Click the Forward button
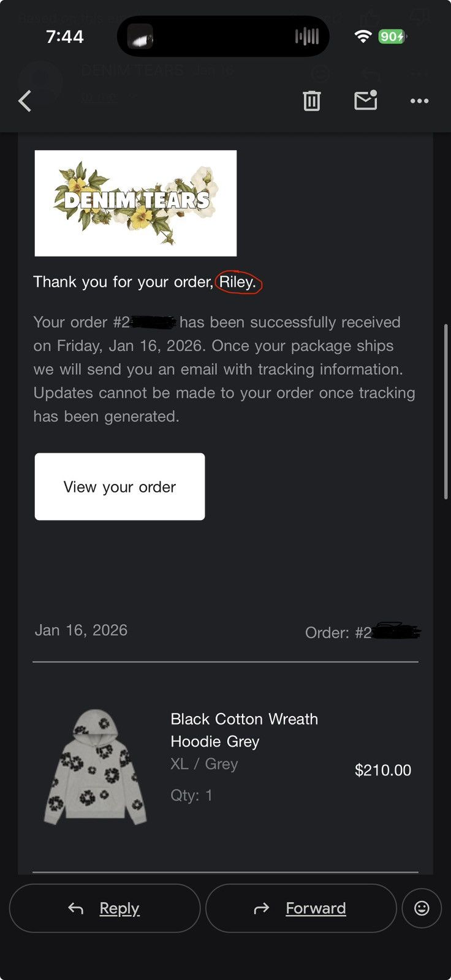The image size is (451, 980). pos(301,908)
